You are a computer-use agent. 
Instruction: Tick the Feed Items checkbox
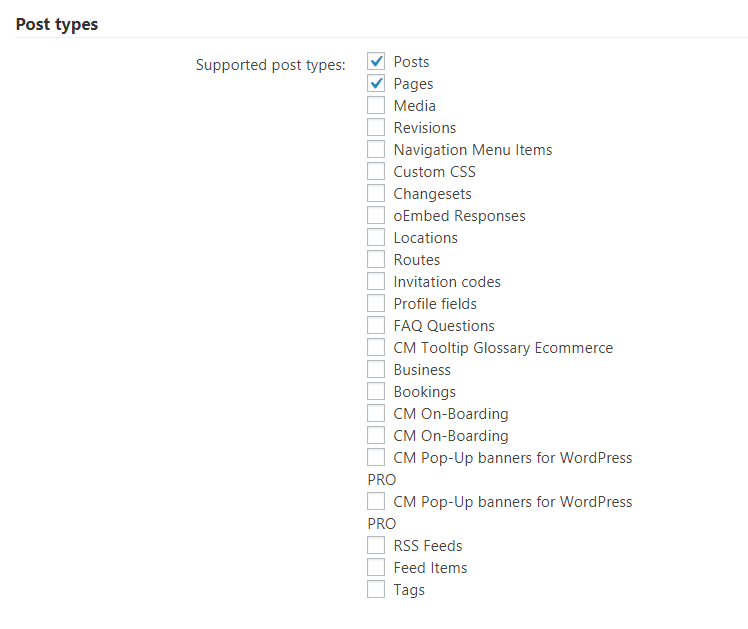(x=376, y=568)
